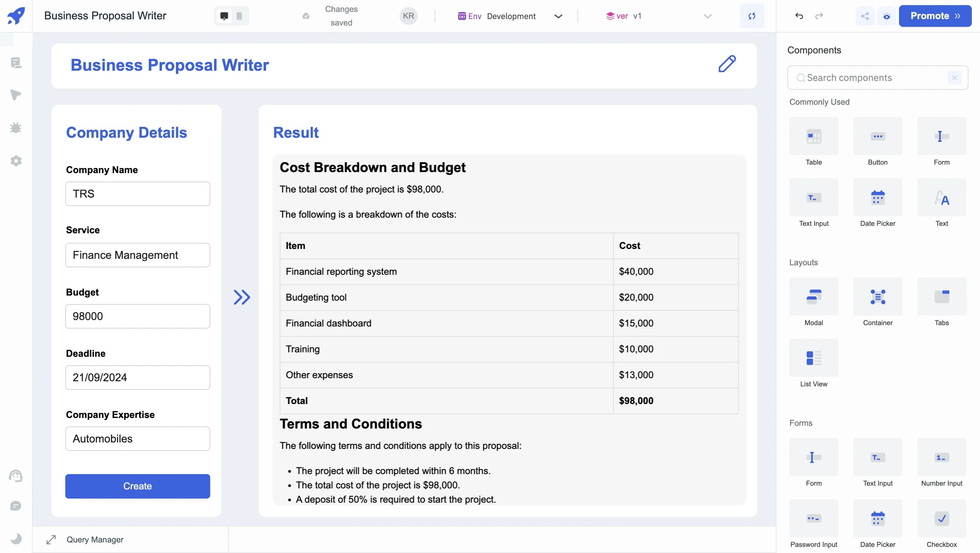Click the undo arrow in the top toolbar

click(x=799, y=16)
